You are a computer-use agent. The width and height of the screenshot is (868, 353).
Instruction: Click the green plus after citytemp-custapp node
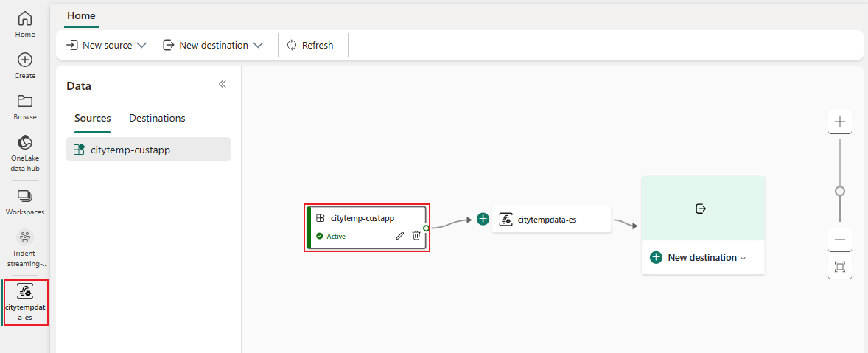(x=483, y=219)
